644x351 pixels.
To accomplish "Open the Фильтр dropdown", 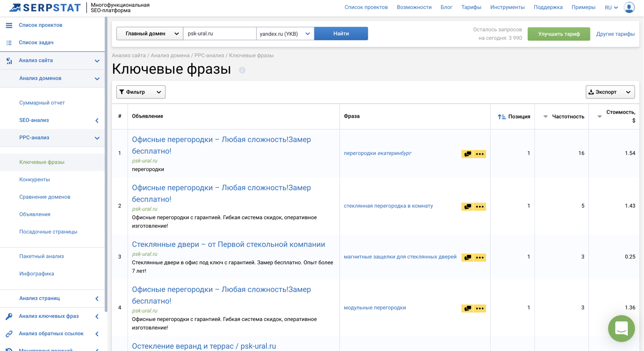I will pyautogui.click(x=141, y=92).
